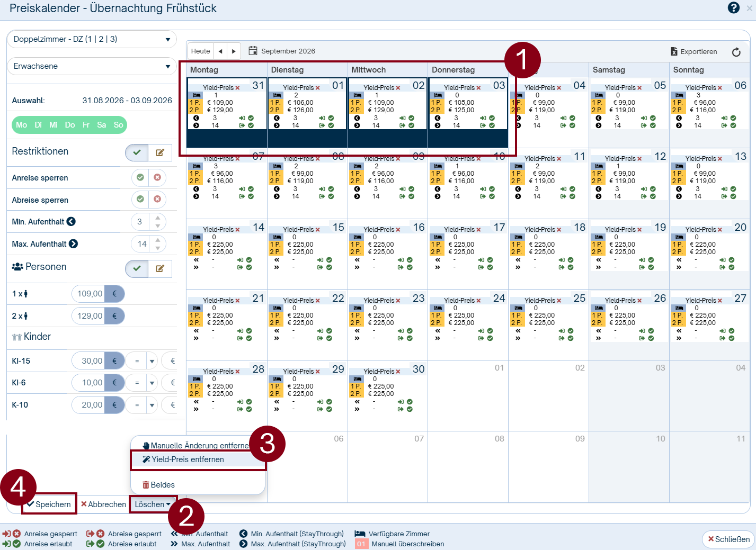Open the Doppelzimmer room type dropdown
756x550 pixels.
(92, 39)
